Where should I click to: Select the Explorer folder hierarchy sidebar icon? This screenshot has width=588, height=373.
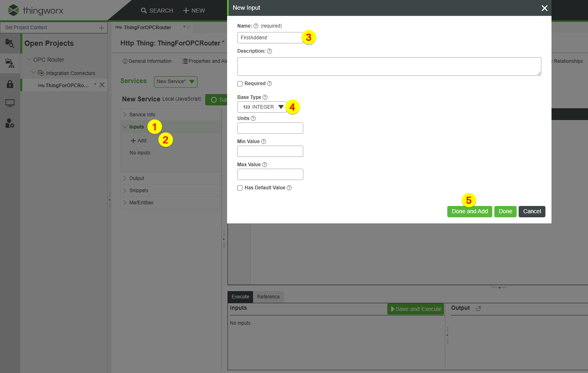coord(10,63)
